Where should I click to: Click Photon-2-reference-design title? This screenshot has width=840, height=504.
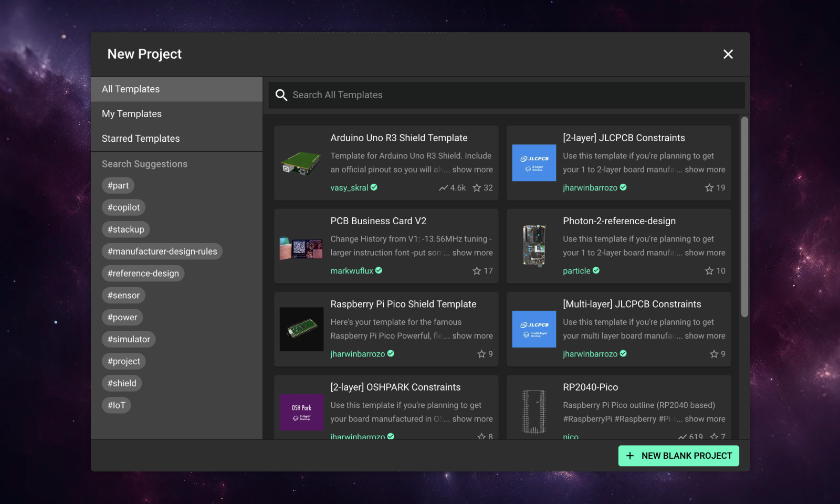pos(619,221)
